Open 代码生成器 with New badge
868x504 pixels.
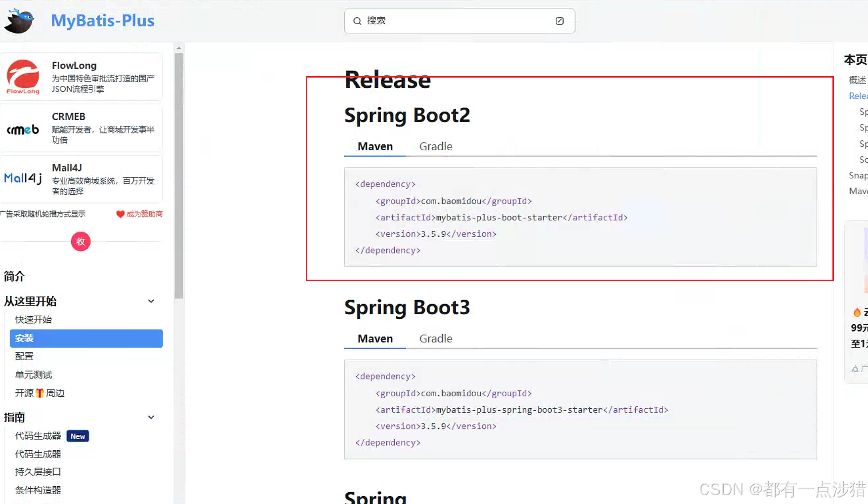point(52,436)
